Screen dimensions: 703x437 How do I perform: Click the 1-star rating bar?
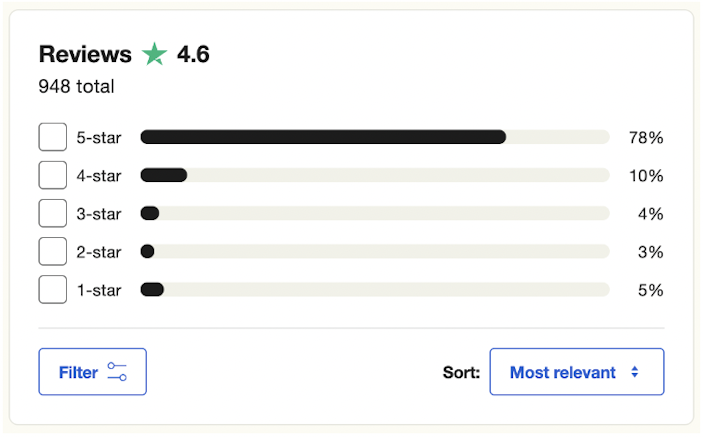tap(375, 290)
